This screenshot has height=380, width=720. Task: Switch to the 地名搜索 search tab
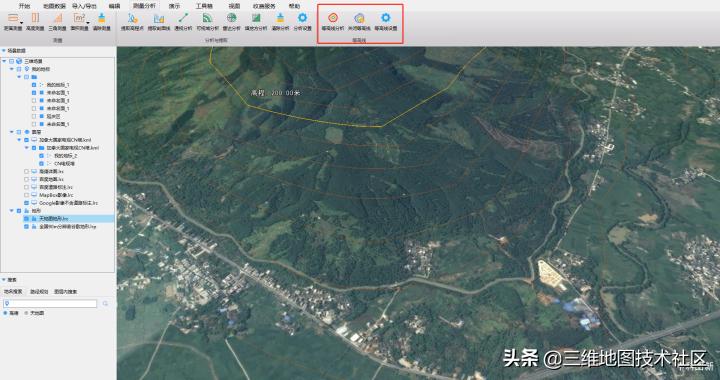[12, 292]
